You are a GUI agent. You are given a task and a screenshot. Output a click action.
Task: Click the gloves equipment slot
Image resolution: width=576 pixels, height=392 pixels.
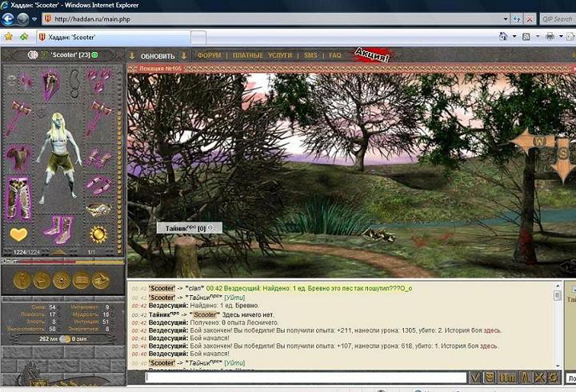click(99, 158)
